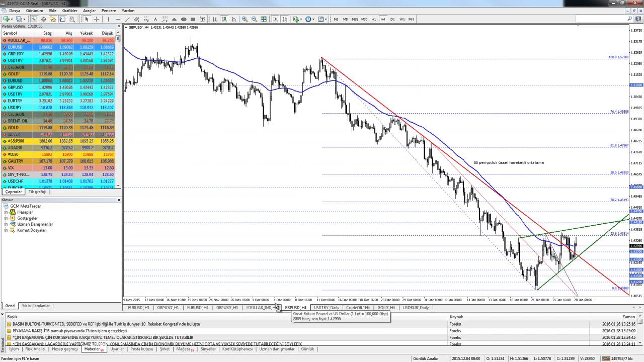Viewport: 644px width, 362px height.
Task: Switch chart to Candlesticks icon
Action: pos(224,19)
